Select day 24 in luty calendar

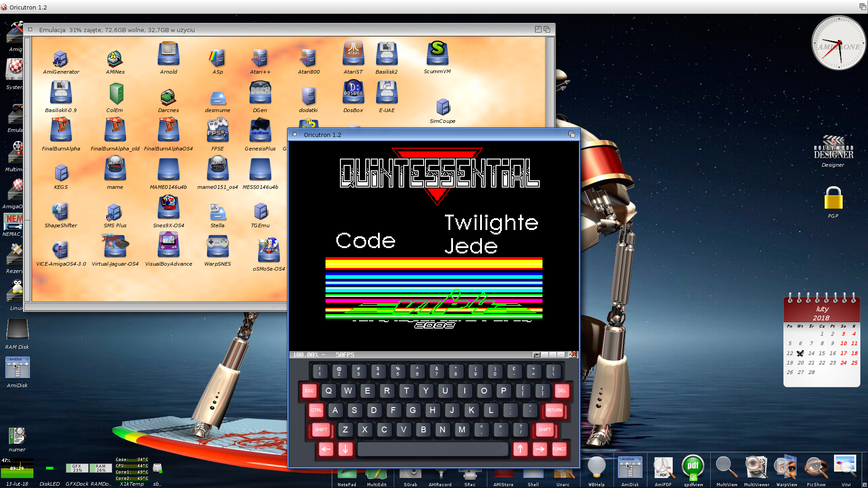tap(844, 363)
